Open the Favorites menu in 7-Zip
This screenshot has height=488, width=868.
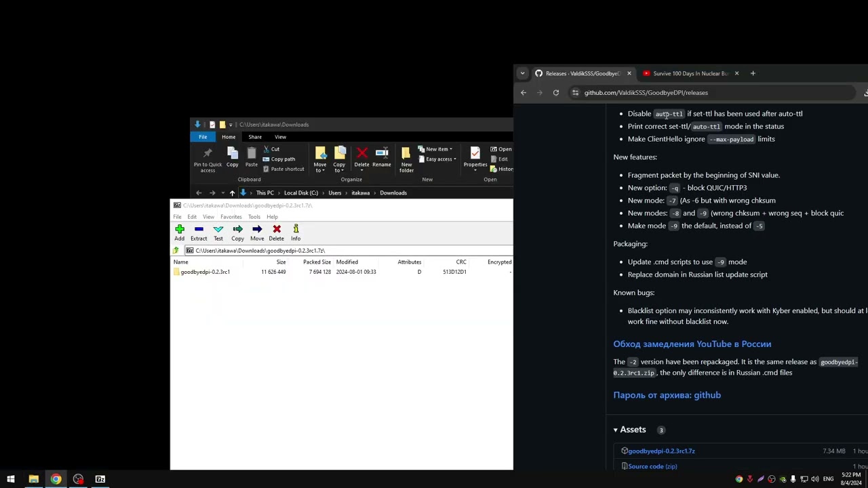pos(231,217)
